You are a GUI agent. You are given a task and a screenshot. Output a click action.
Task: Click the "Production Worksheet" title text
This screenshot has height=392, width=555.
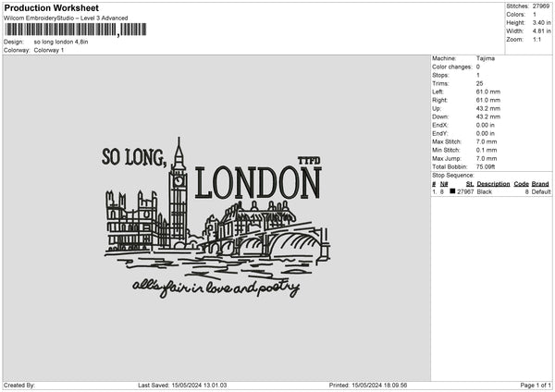pyautogui.click(x=51, y=7)
